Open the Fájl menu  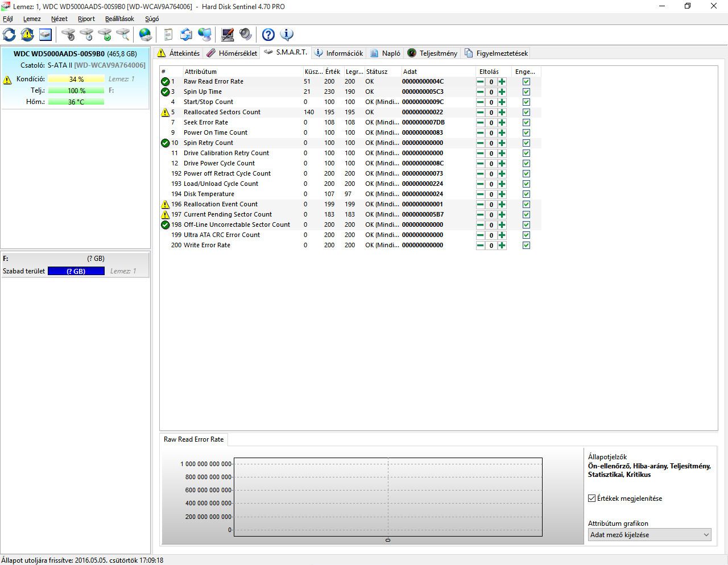click(x=8, y=19)
